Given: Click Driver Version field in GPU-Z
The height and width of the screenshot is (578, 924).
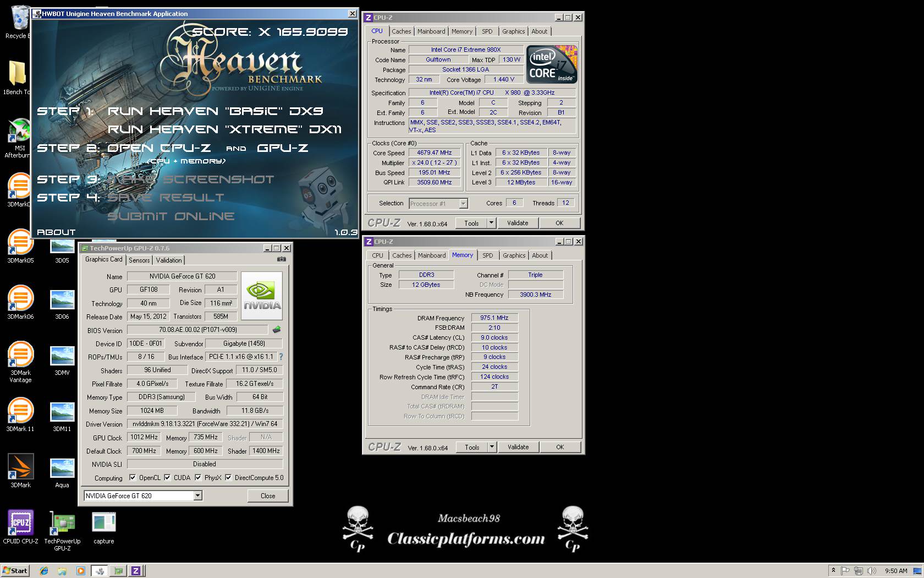Looking at the screenshot, I should [205, 424].
